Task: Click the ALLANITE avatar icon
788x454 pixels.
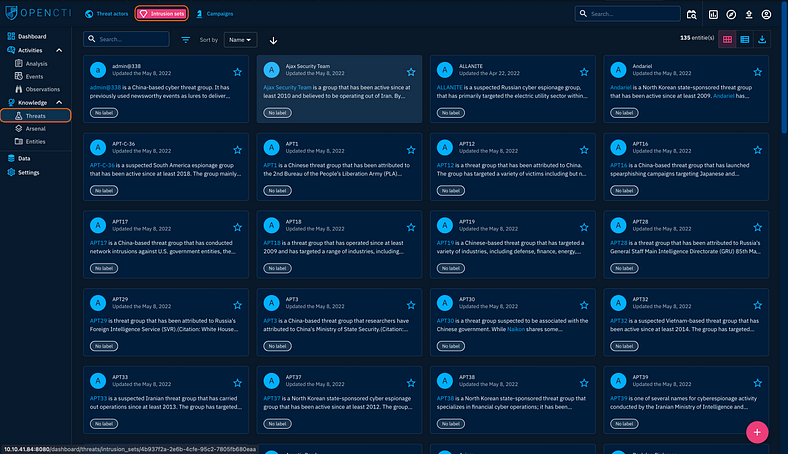Action: 445,70
